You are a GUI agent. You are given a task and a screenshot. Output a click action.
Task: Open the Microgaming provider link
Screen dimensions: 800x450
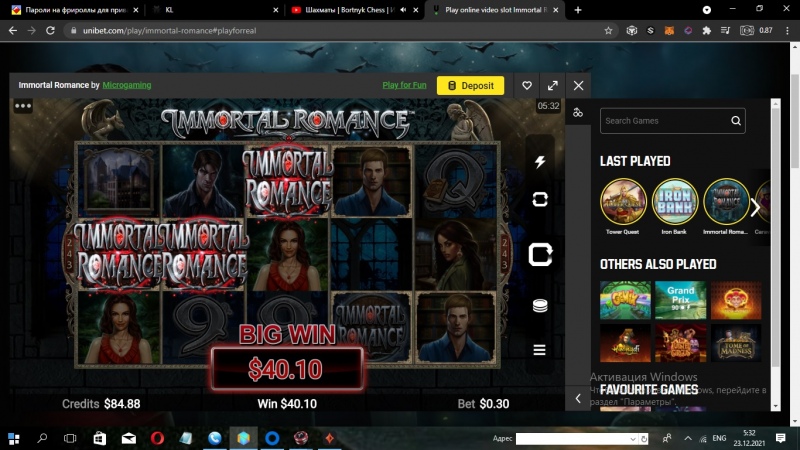click(127, 85)
